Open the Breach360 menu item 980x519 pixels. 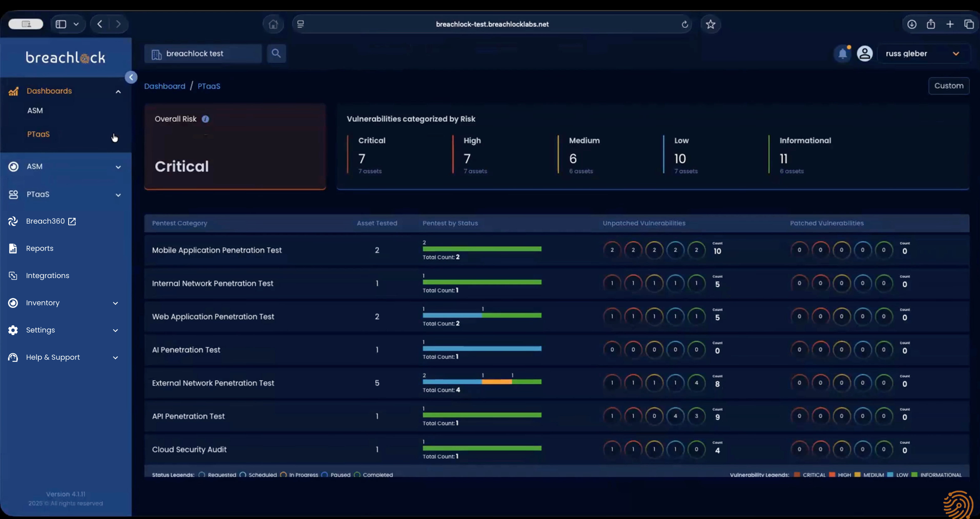(x=45, y=221)
